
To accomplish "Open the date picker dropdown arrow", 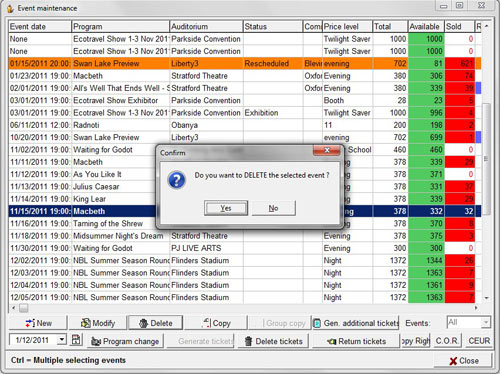I will (x=62, y=340).
